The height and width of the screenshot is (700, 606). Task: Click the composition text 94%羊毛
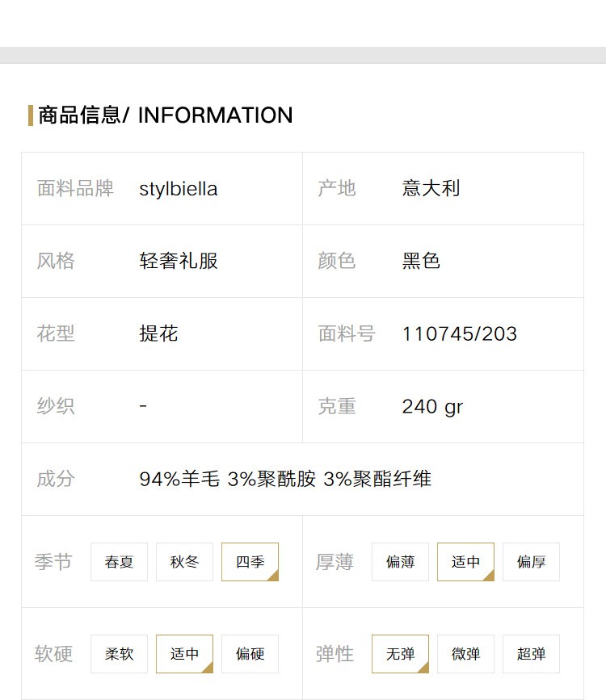click(179, 479)
